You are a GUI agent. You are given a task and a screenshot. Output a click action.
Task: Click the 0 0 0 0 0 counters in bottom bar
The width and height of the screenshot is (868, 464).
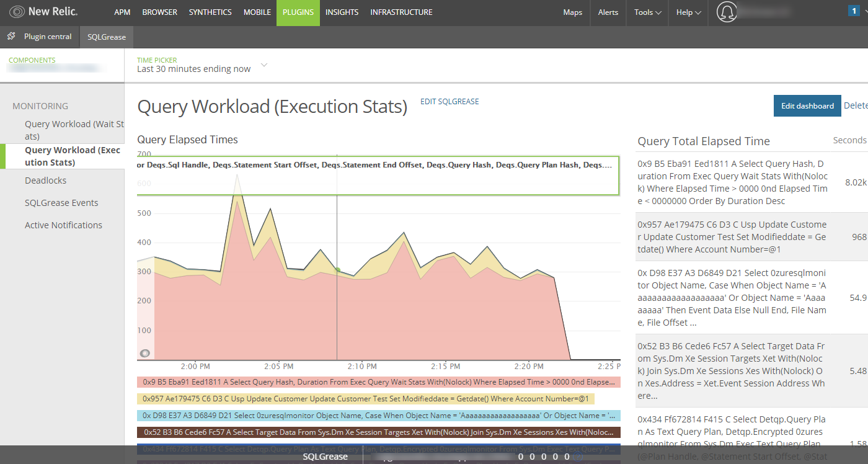[544, 457]
